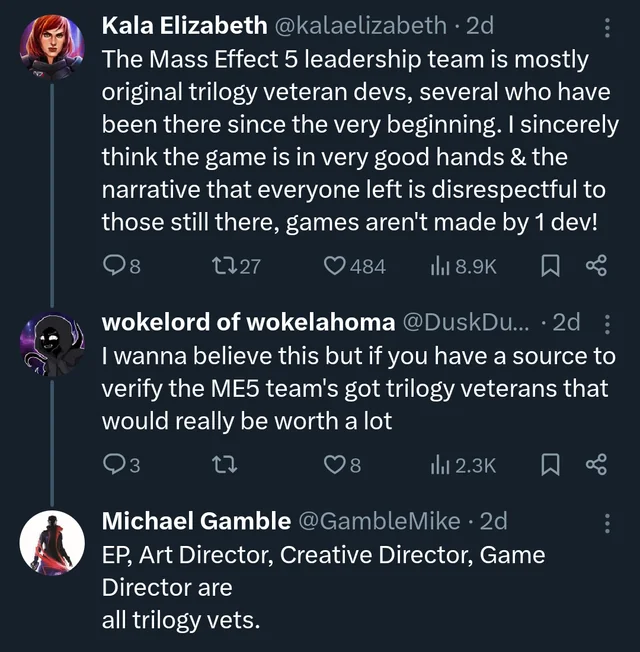Like Kala Elizabeth's tweet with 484 likes
This screenshot has height=652, width=640.
(335, 266)
